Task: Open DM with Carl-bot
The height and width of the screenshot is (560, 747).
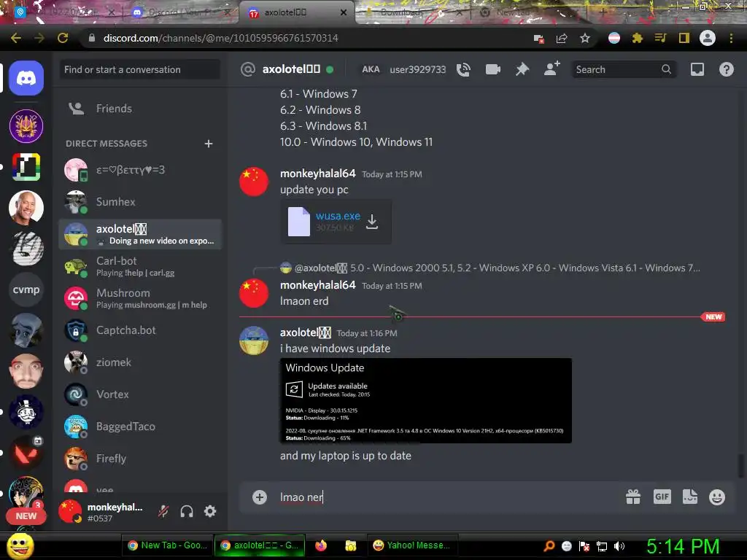Action: tap(140, 266)
